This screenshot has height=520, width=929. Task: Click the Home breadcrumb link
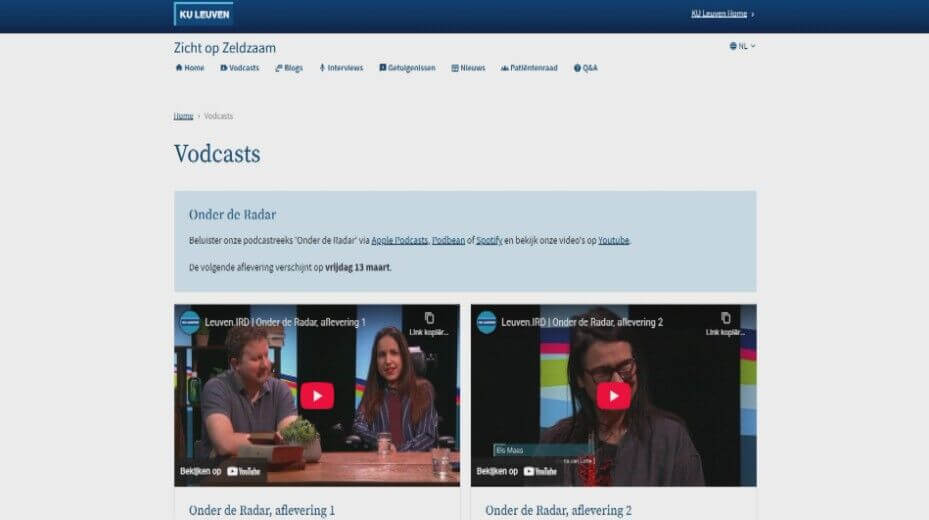[x=183, y=116]
